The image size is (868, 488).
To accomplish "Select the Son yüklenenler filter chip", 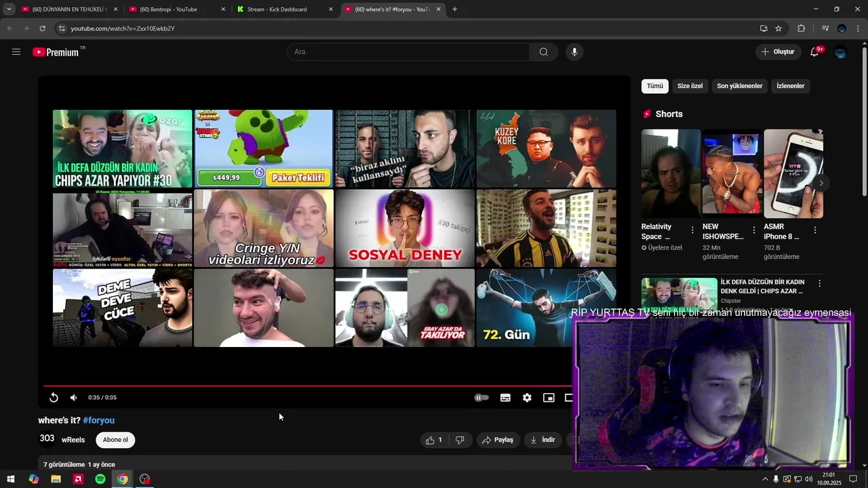I will [740, 86].
